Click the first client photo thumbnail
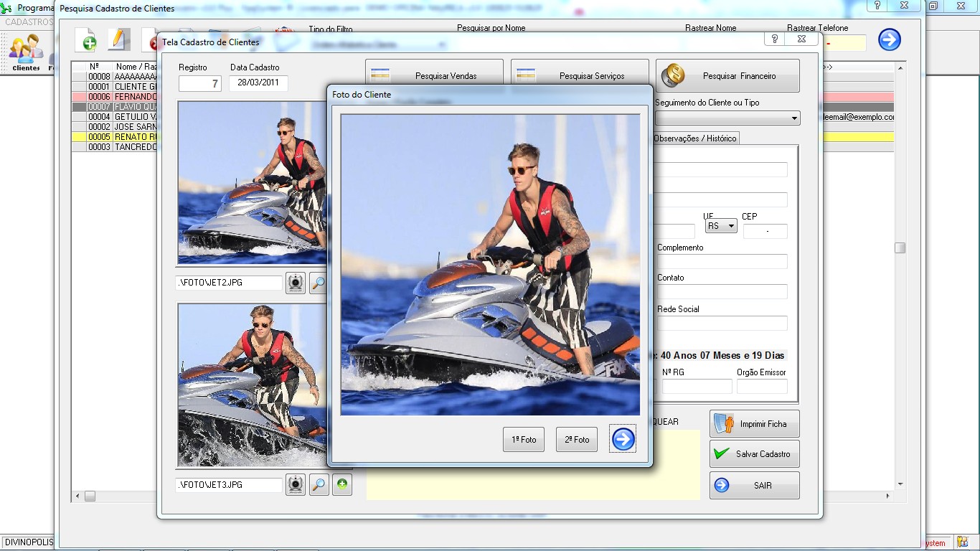 252,183
